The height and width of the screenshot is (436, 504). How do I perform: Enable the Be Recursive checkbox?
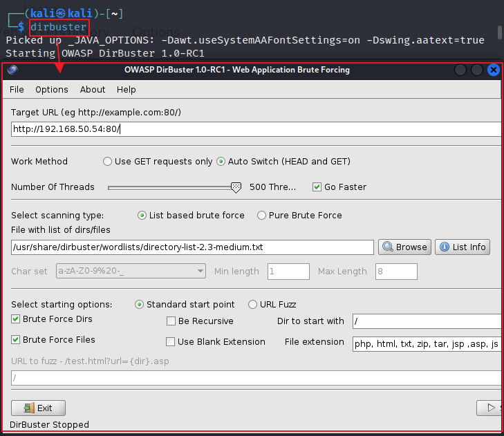click(x=171, y=321)
